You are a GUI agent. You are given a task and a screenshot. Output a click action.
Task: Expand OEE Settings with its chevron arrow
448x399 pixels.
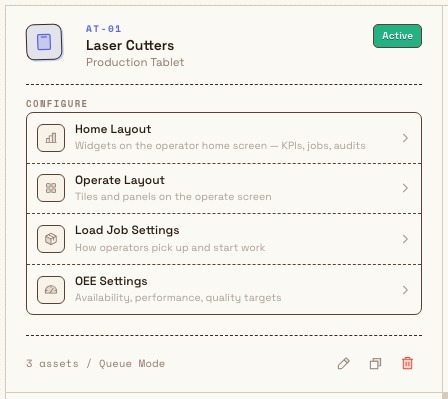coord(405,290)
